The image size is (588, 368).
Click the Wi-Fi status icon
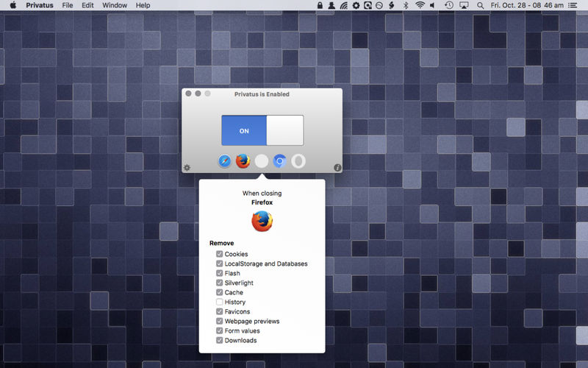(420, 5)
